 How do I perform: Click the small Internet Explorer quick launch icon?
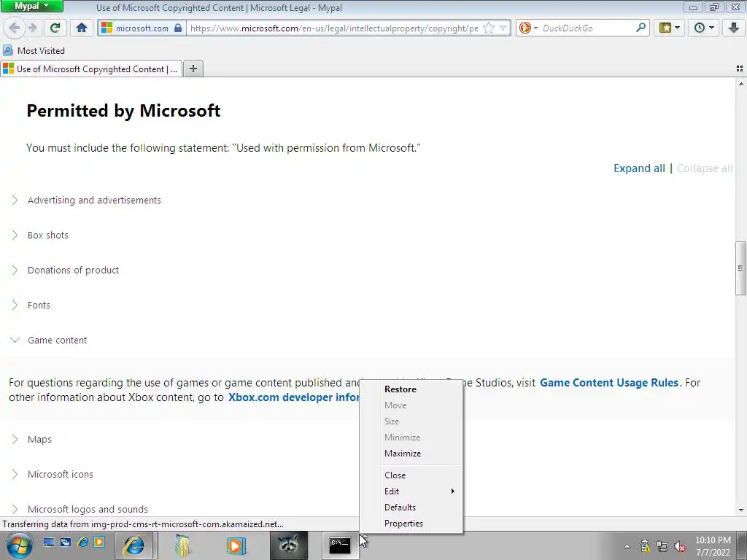coord(82,542)
